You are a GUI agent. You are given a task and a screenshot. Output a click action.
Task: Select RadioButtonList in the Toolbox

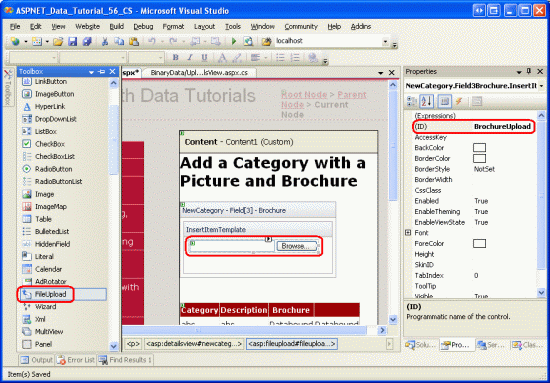(x=58, y=182)
